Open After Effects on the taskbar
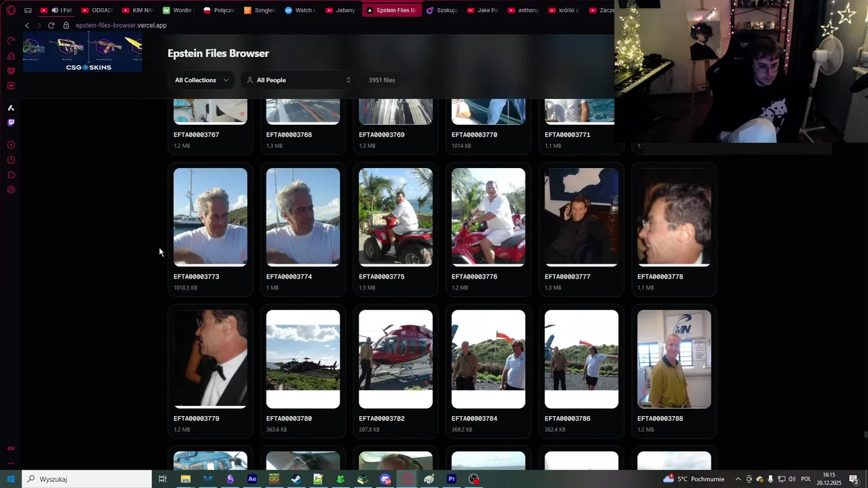868x488 pixels. (252, 479)
